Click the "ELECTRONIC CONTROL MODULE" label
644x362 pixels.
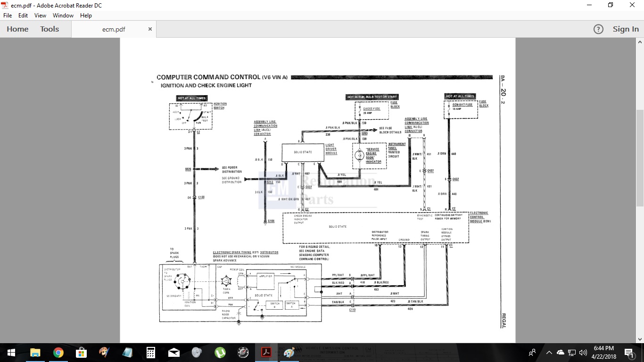[x=479, y=217]
